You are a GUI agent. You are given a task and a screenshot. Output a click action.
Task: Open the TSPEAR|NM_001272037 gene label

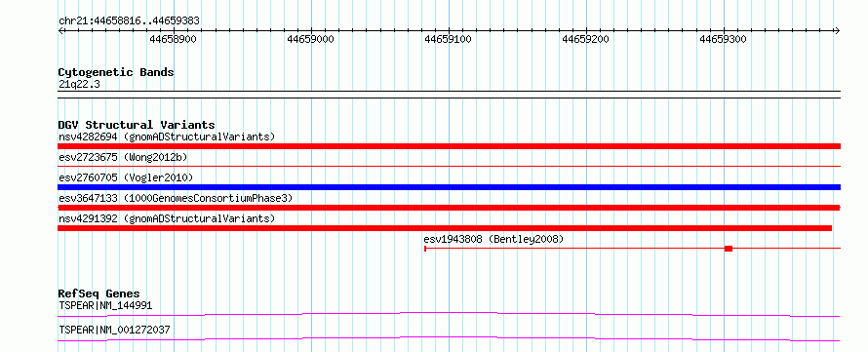coord(114,331)
